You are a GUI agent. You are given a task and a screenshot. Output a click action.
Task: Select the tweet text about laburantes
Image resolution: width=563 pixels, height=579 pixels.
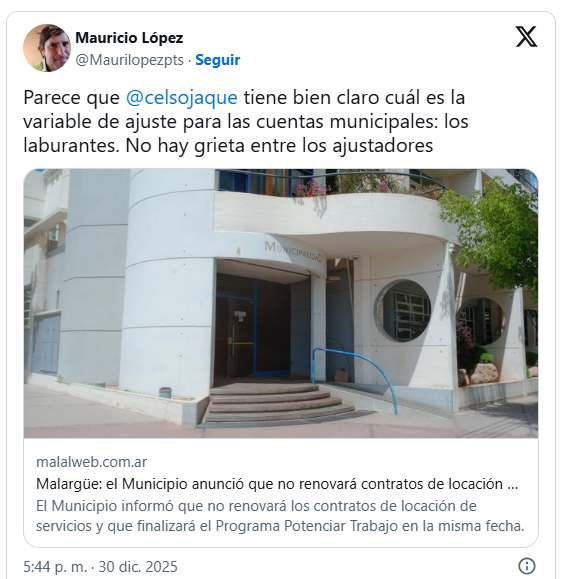coord(246,121)
